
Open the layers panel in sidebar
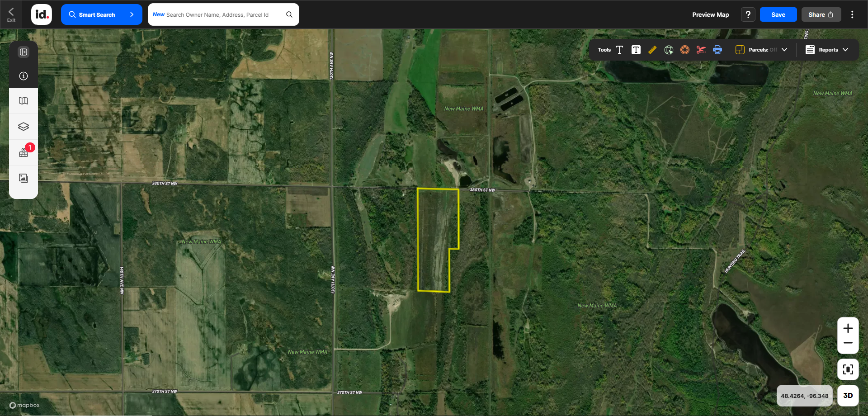click(24, 127)
